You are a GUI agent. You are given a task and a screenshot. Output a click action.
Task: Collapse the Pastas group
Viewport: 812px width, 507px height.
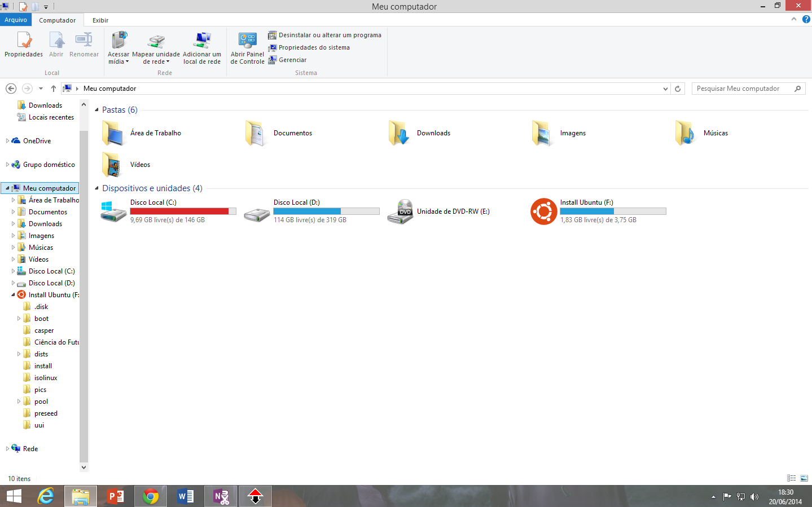point(96,110)
